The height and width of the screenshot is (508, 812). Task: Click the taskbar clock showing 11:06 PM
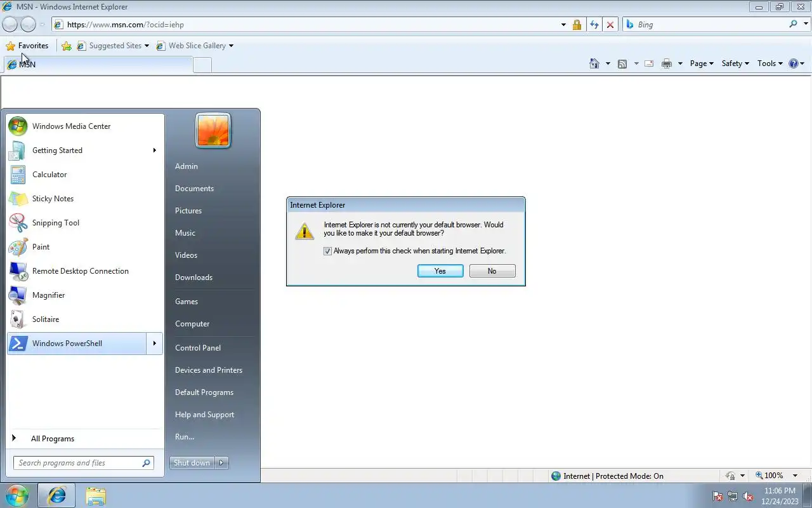(780, 496)
